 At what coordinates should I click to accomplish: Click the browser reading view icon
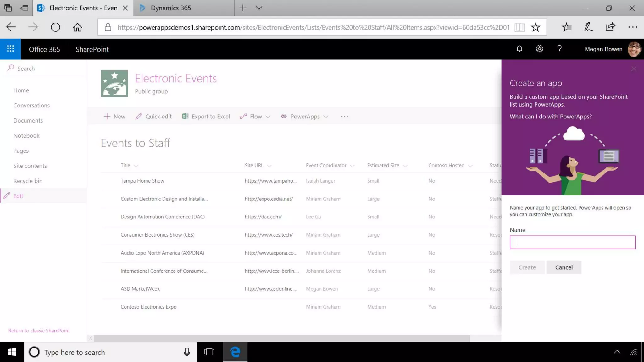(519, 27)
